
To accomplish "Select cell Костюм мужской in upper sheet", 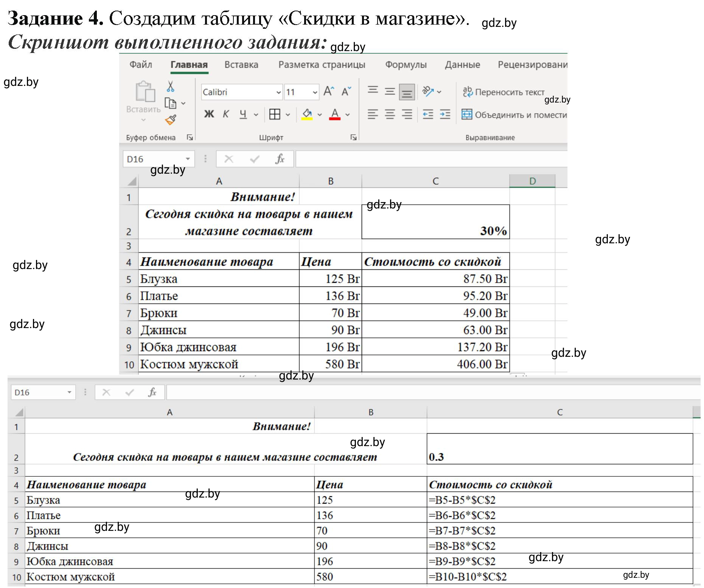I will (219, 364).
